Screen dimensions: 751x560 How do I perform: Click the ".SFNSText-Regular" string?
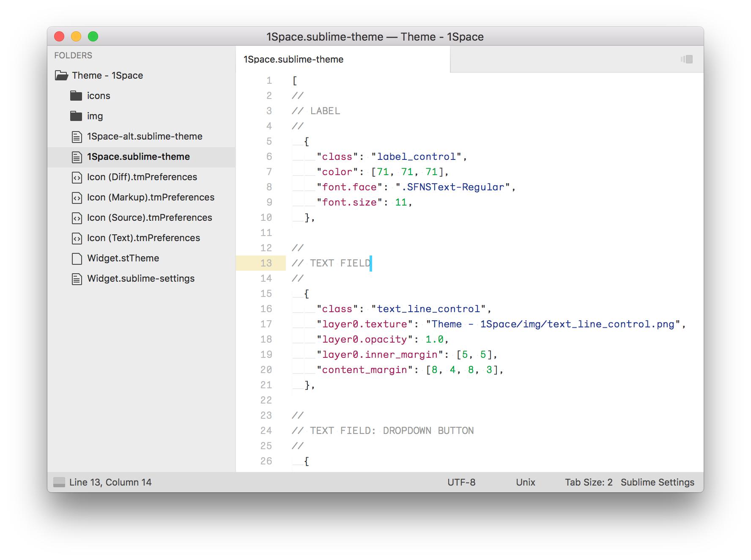point(453,187)
